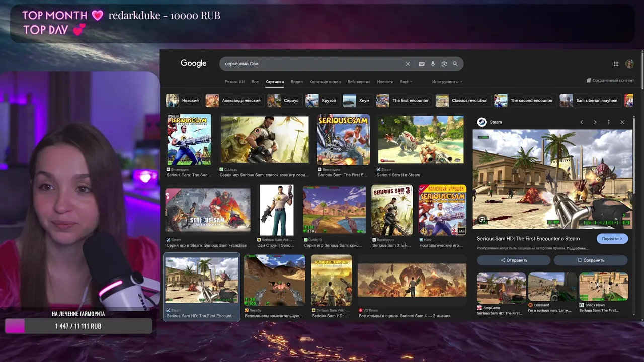Screen dimensions: 644x362
Task: Click the donation progress bar 1 447 / 11 111 RUB
Action: (78, 326)
